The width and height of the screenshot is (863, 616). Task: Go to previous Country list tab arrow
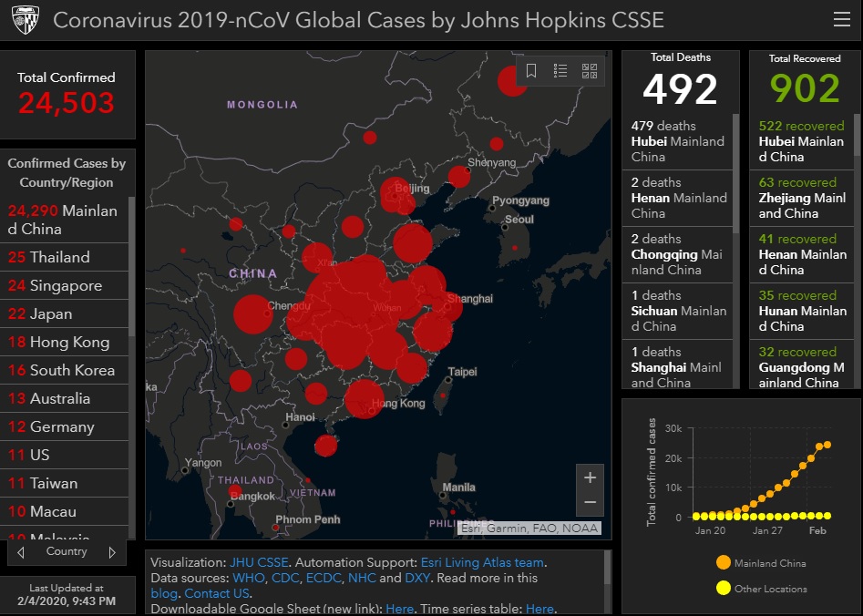click(x=21, y=552)
